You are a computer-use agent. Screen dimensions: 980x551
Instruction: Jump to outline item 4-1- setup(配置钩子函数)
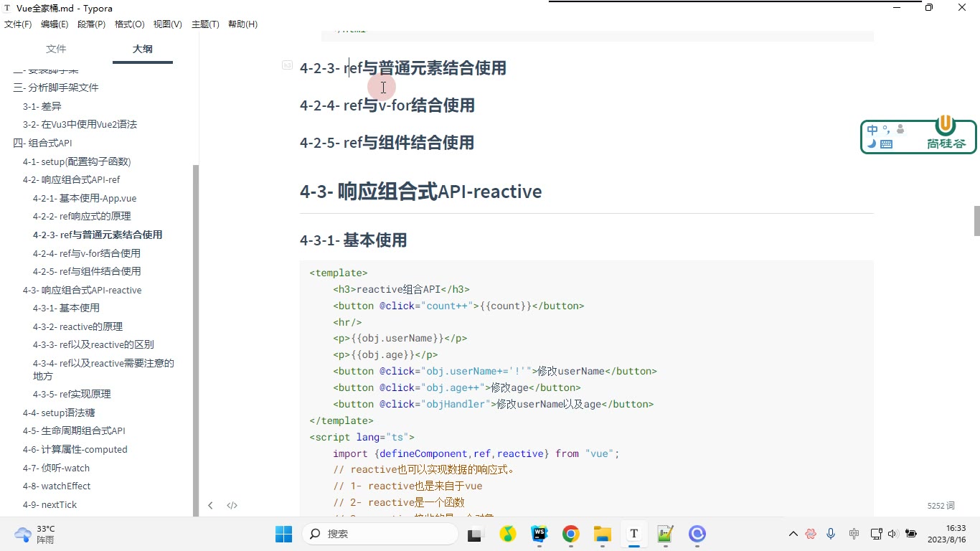tap(77, 161)
